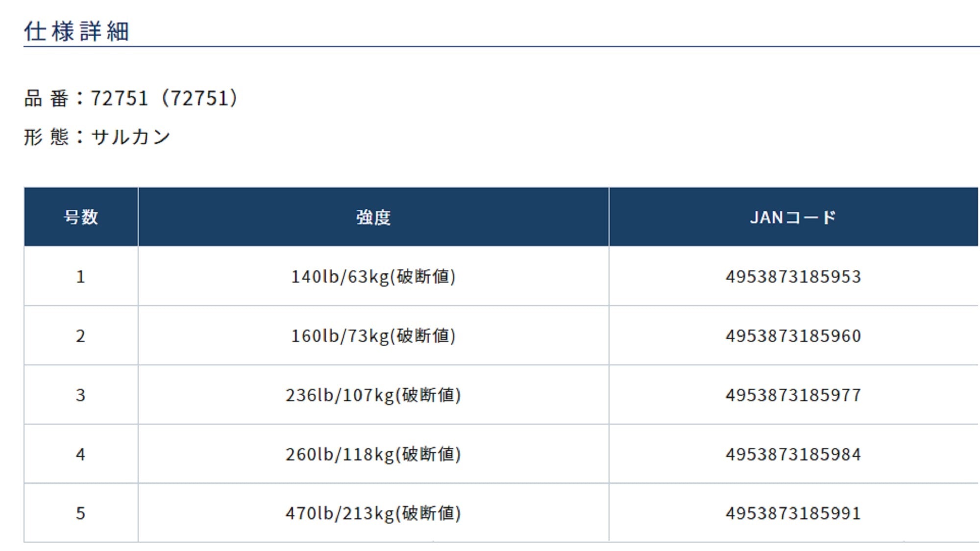This screenshot has height=551, width=980.
Task: Click the 260lb/118kg strength cell
Action: (373, 455)
